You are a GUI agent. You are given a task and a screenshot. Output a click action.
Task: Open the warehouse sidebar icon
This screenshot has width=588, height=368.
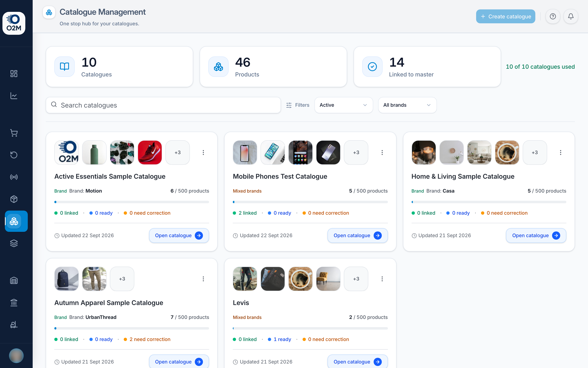pyautogui.click(x=14, y=281)
